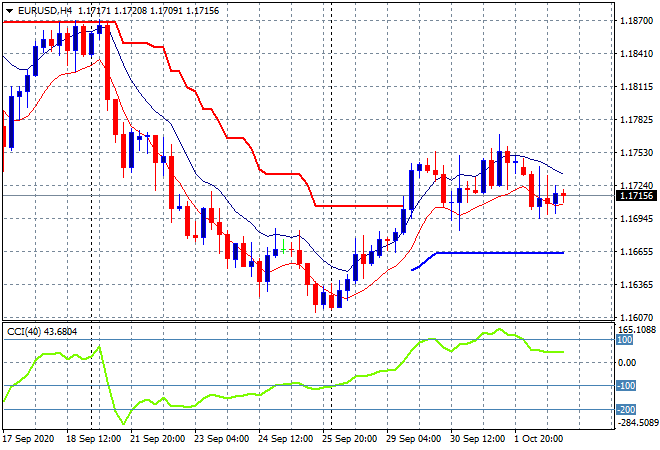Click the -100 level on CCI scale

pyautogui.click(x=624, y=386)
